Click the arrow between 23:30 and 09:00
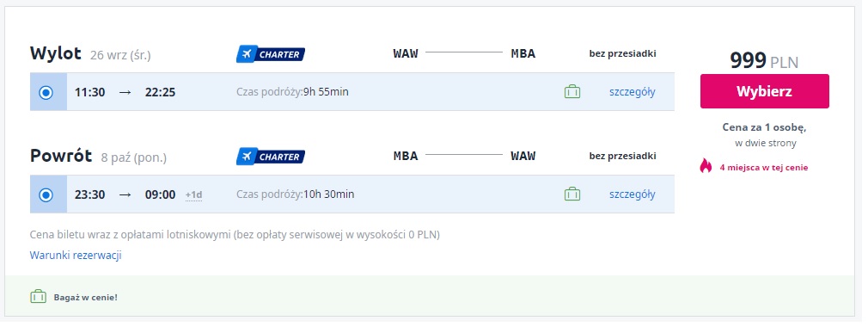This screenshot has height=327, width=868. coord(125,194)
